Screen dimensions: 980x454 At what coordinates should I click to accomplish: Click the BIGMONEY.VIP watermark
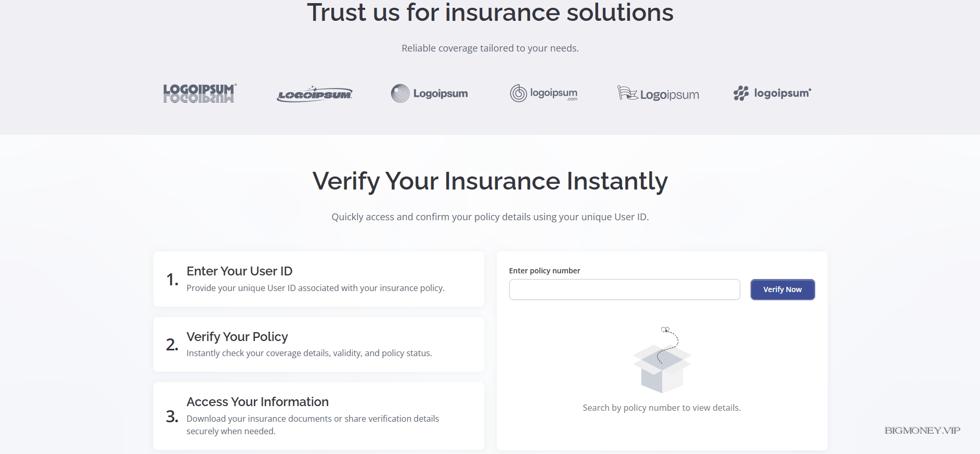[x=922, y=431]
